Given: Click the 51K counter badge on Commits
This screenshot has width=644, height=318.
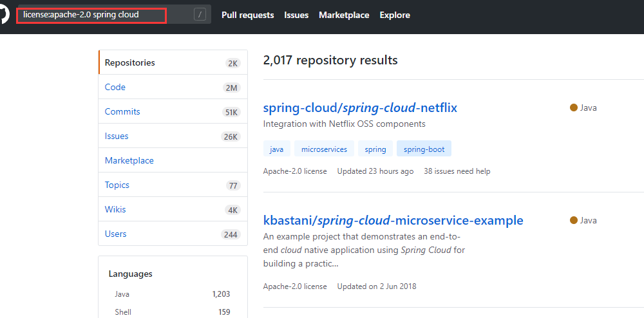Looking at the screenshot, I should tap(231, 112).
